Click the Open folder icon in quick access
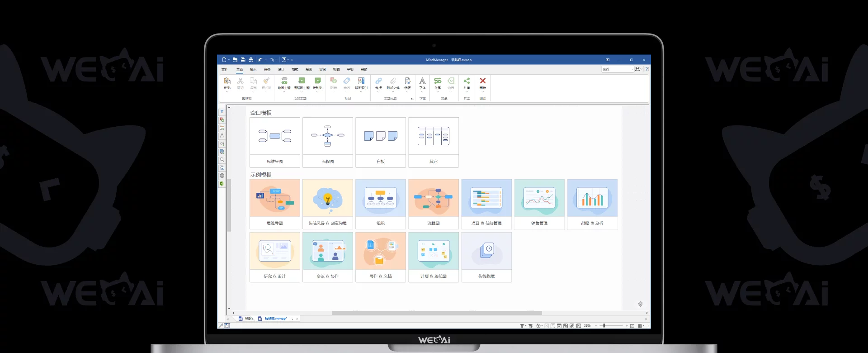Image resolution: width=868 pixels, height=353 pixels. point(235,60)
